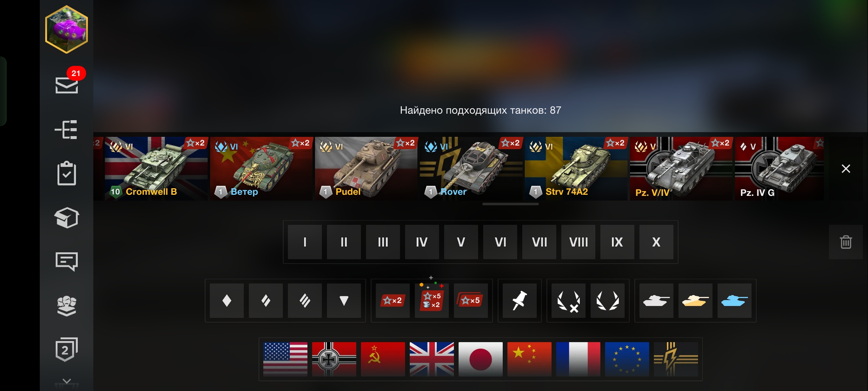Image resolution: width=868 pixels, height=391 pixels.
Task: Open the mail inbox with 21 notifications
Action: pyautogui.click(x=67, y=82)
